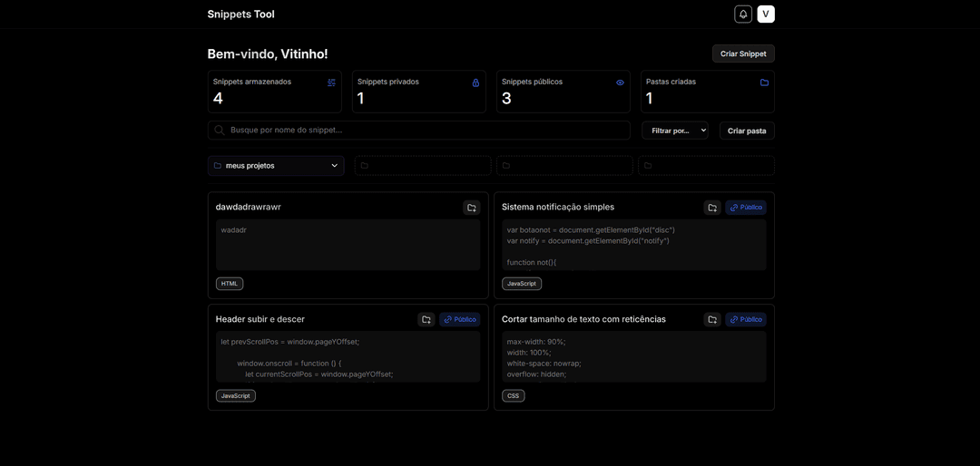
Task: Open Cortar tamanho de texto com reticências title
Action: (x=583, y=319)
